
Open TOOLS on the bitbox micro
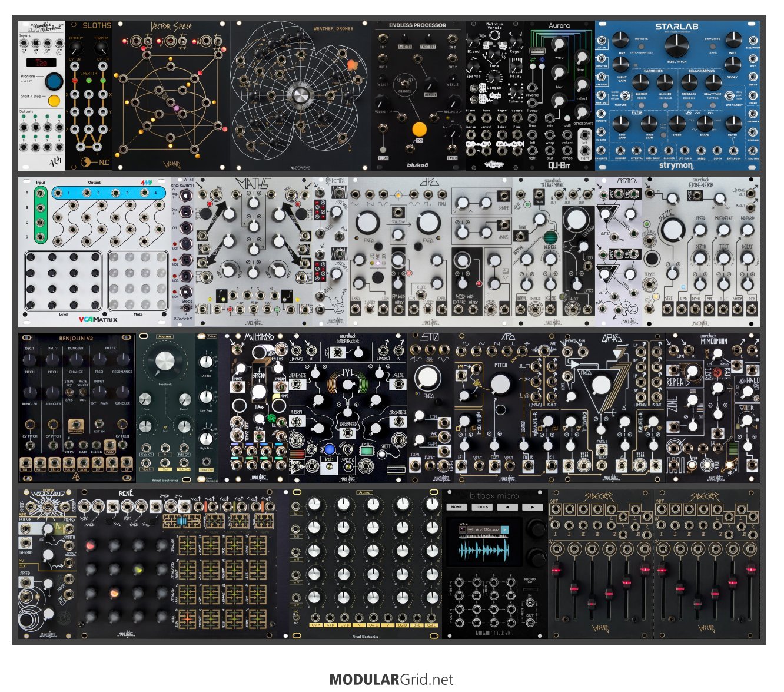[x=482, y=507]
